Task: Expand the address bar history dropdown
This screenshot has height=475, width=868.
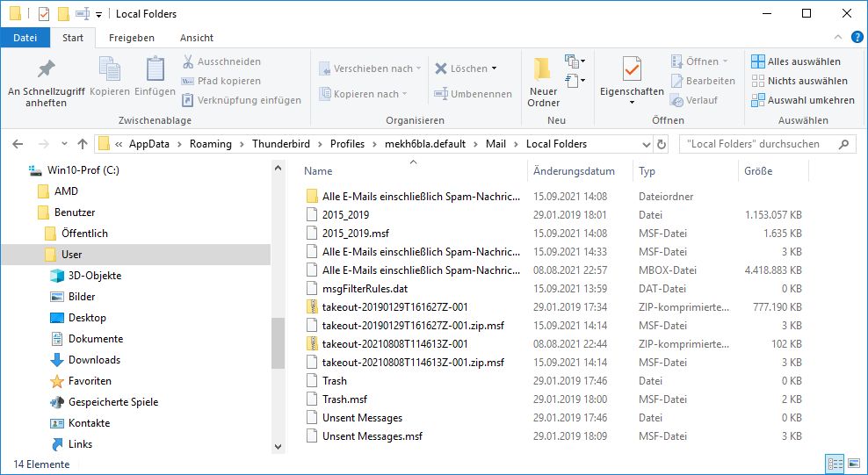Action: (646, 144)
